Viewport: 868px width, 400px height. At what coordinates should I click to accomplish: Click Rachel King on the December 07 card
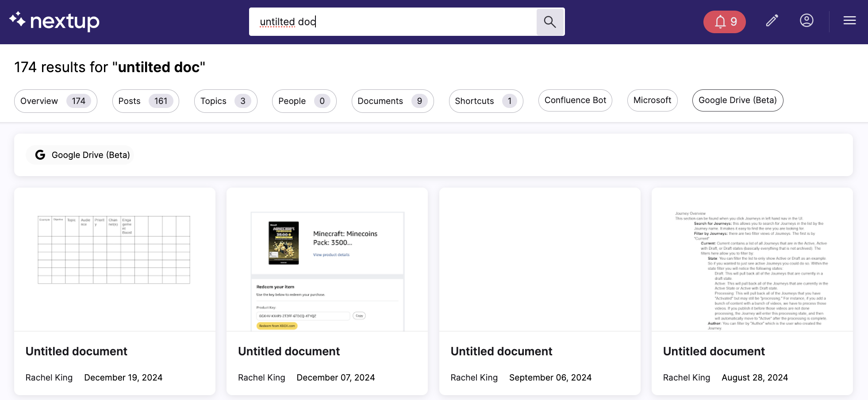point(261,377)
